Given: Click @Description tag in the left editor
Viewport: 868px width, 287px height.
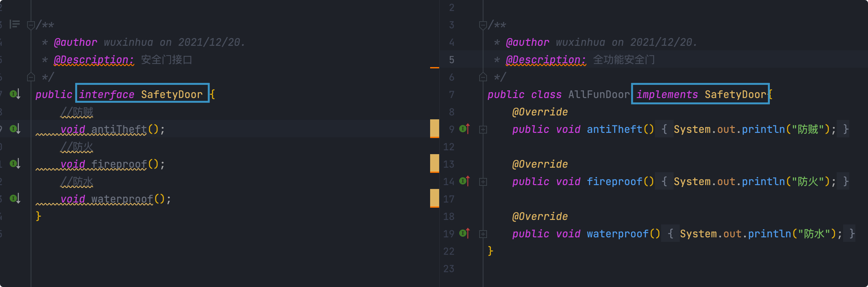Looking at the screenshot, I should (94, 60).
